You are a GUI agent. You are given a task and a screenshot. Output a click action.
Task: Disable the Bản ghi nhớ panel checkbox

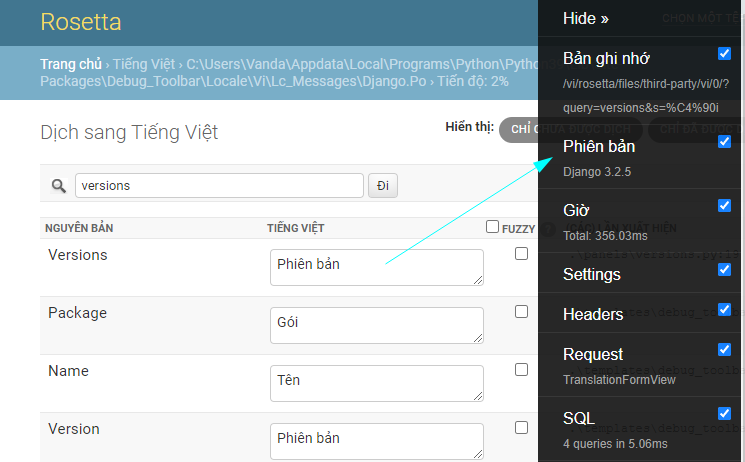(x=724, y=53)
